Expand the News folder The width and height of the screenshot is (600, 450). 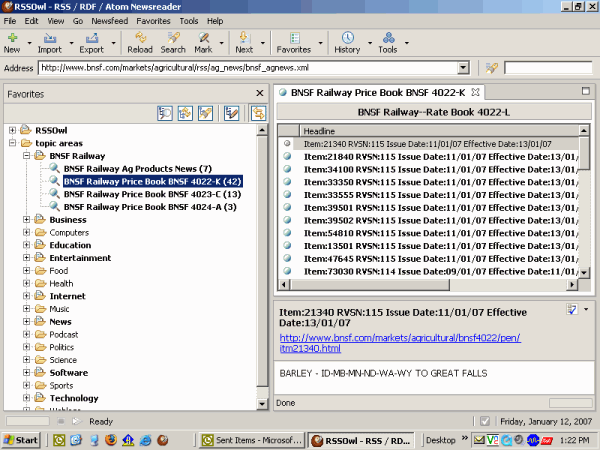(x=26, y=321)
